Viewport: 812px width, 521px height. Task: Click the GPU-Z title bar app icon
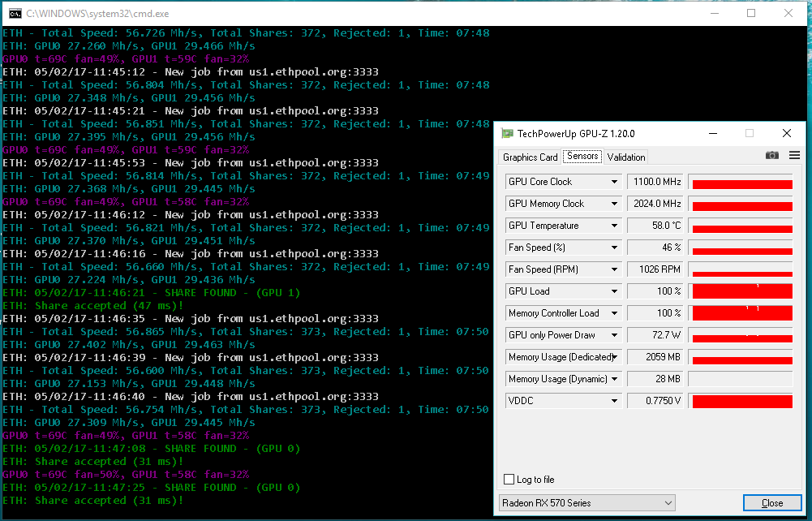[x=507, y=134]
